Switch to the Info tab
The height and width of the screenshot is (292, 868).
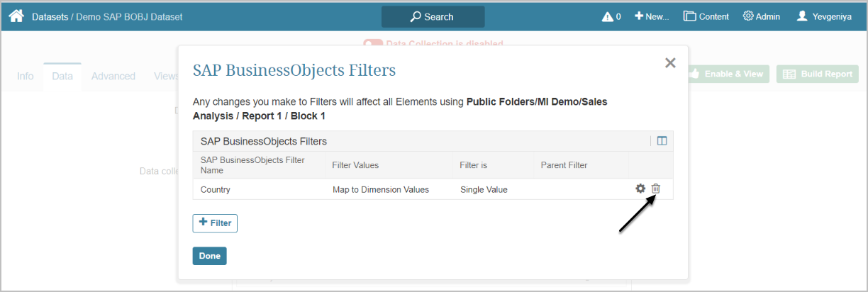[x=26, y=76]
